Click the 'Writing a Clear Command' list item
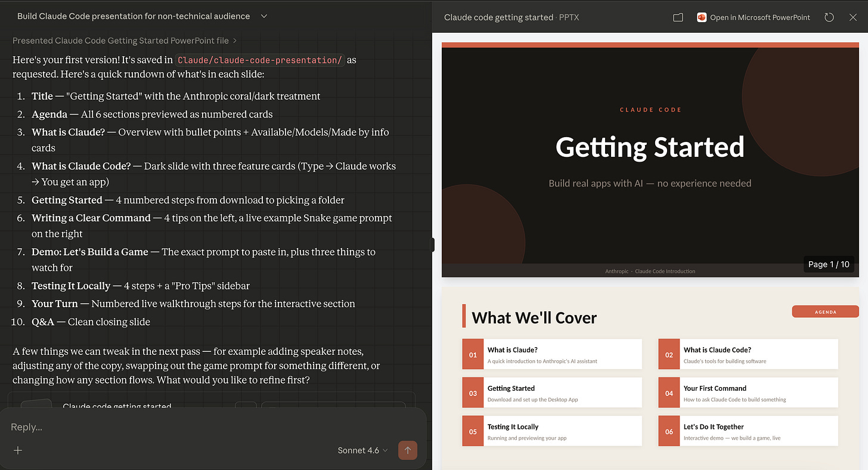Viewport: 868px width, 470px height. pyautogui.click(x=212, y=225)
